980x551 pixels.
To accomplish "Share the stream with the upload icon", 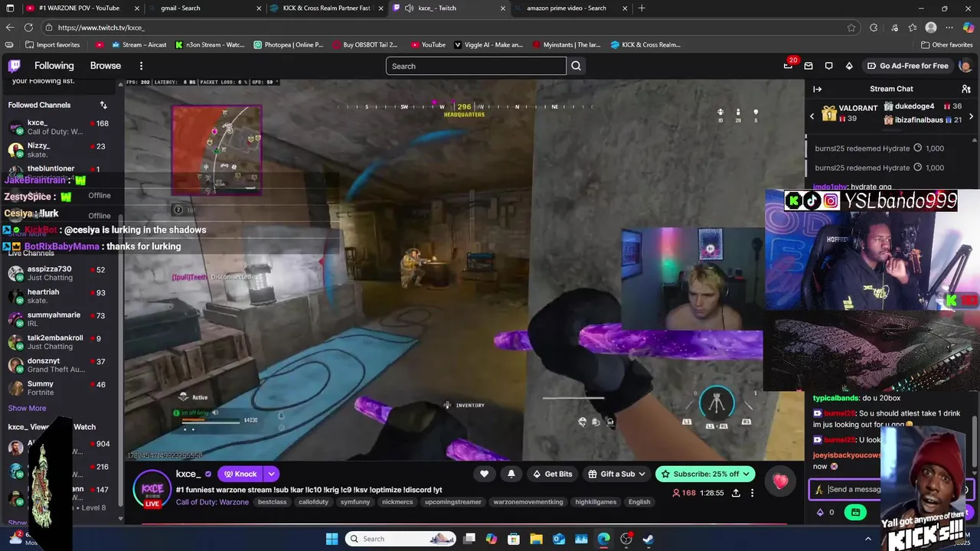I will (736, 493).
